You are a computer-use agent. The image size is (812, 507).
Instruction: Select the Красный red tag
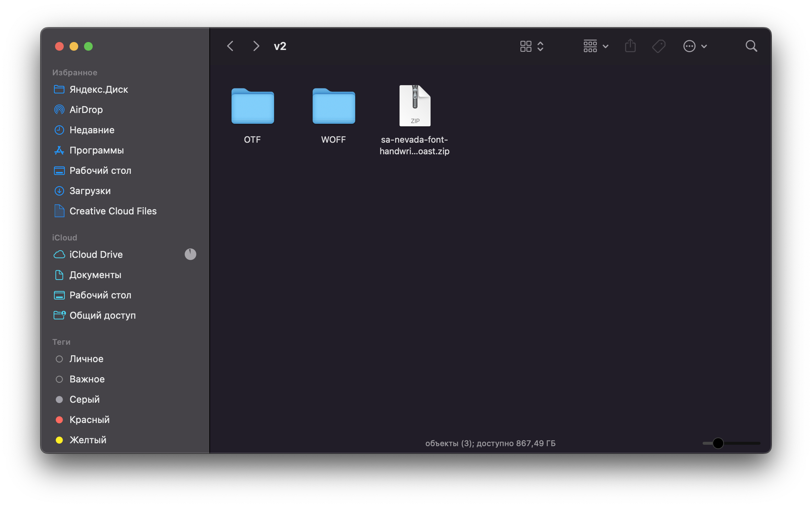click(89, 420)
